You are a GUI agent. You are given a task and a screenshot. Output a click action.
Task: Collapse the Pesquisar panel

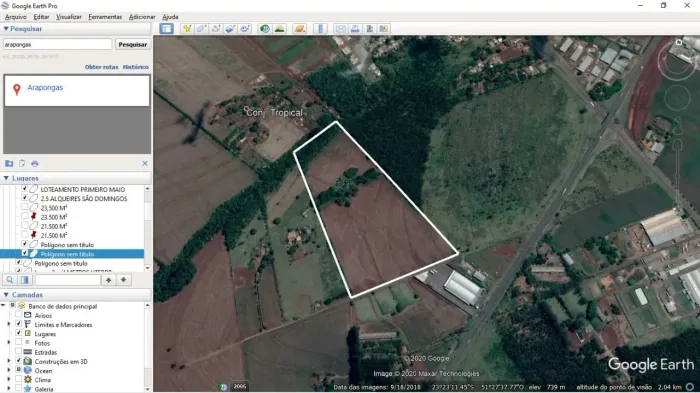[x=6, y=29]
